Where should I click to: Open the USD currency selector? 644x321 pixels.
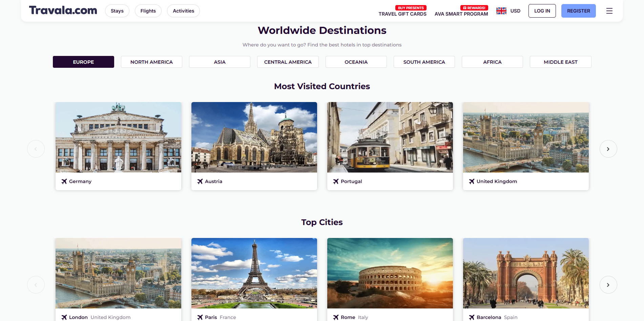click(515, 11)
